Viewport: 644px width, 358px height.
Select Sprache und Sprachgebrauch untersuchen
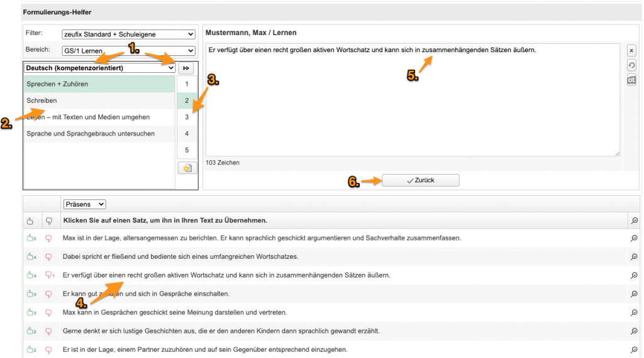(x=99, y=134)
